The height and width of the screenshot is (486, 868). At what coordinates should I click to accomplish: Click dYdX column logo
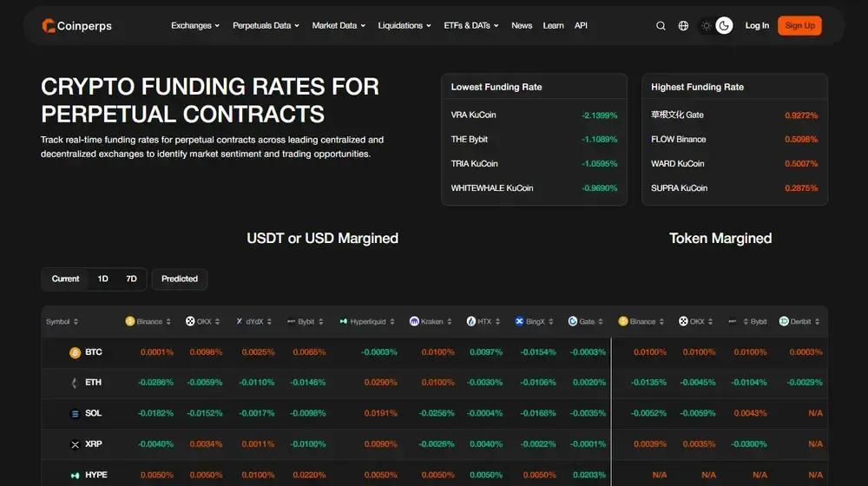240,321
